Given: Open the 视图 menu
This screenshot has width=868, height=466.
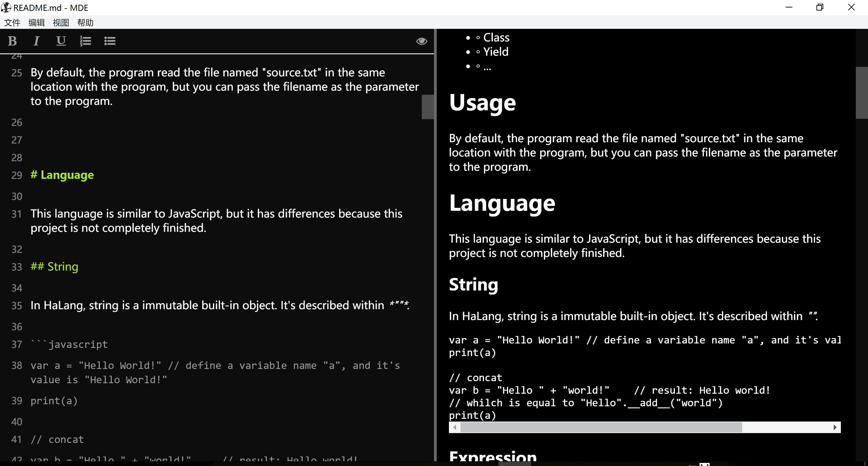Looking at the screenshot, I should click(x=61, y=23).
